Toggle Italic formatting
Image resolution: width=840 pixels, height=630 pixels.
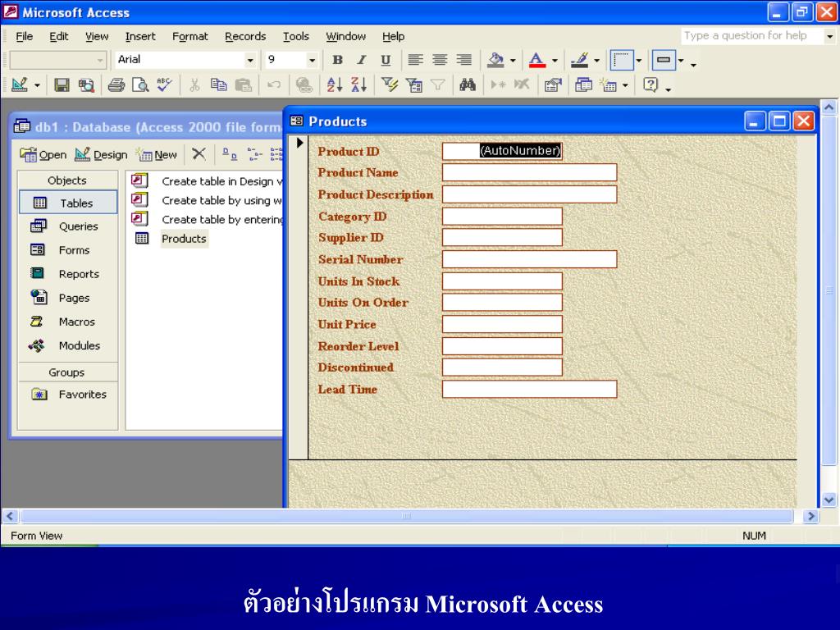[x=362, y=60]
